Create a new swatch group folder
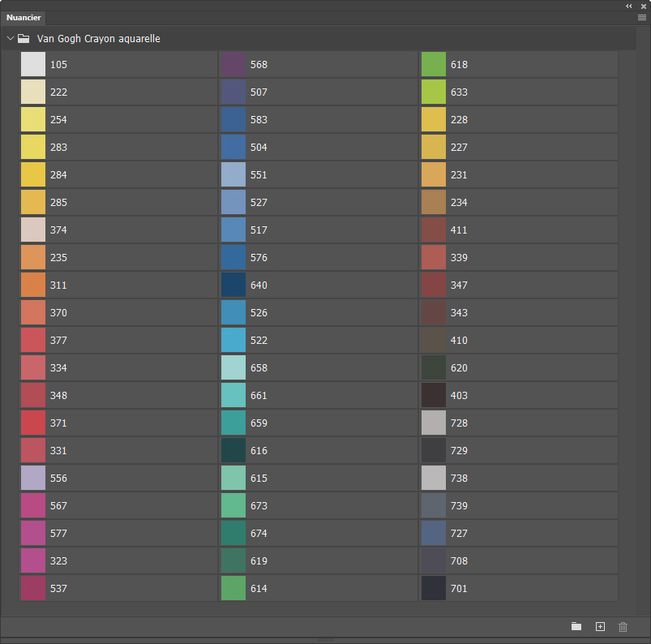The height and width of the screenshot is (644, 651). (x=576, y=626)
